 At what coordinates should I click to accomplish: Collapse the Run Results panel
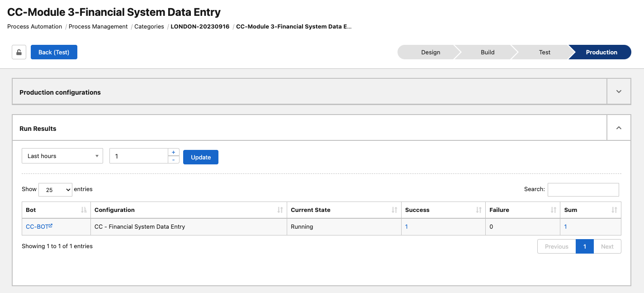619,128
